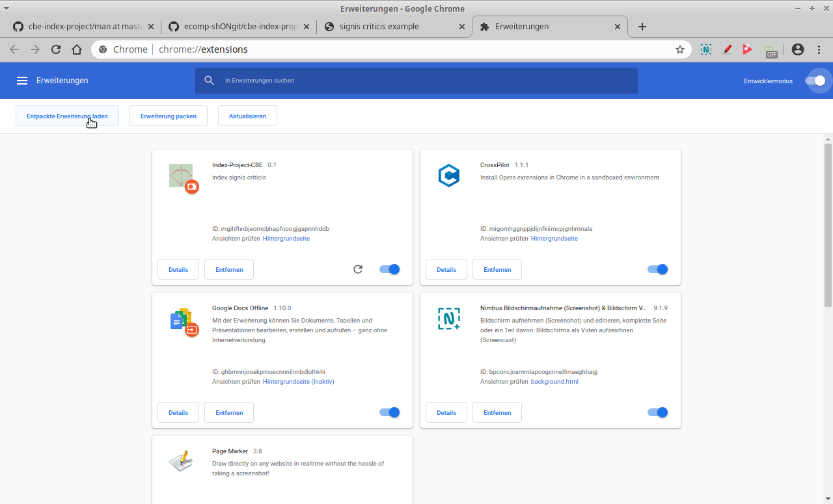The image size is (833, 504).
Task: Click the chrome://extensions address bar
Action: coord(390,49)
